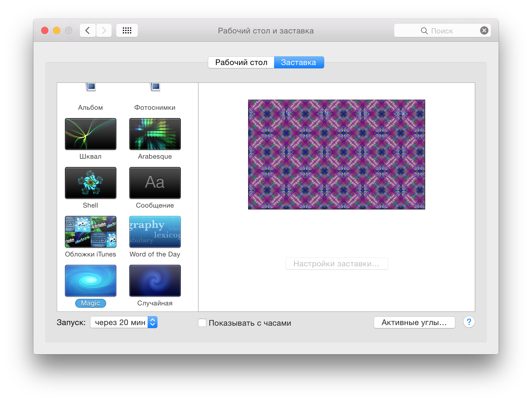Go back with the left arrow button
The image size is (532, 402).
point(88,30)
